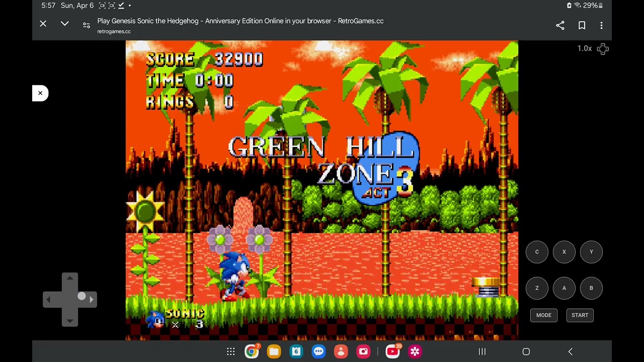Viewport: 644px width, 362px height.
Task: Tap the 1.0x scale label
Action: pos(584,49)
